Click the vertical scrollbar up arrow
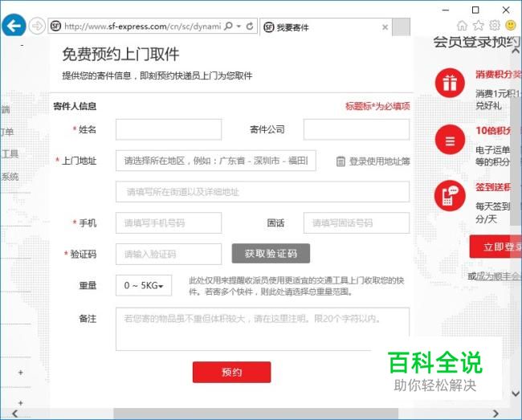Viewport: 522px width, 420px height. 516,51
